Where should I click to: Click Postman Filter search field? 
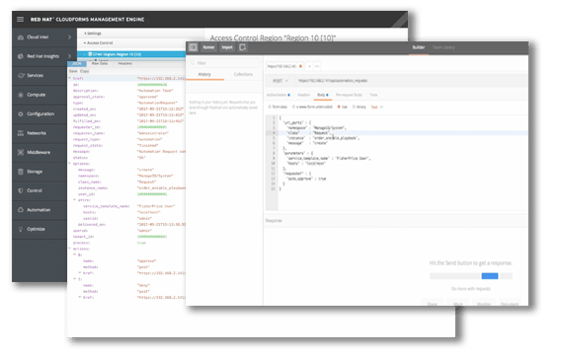click(x=224, y=63)
